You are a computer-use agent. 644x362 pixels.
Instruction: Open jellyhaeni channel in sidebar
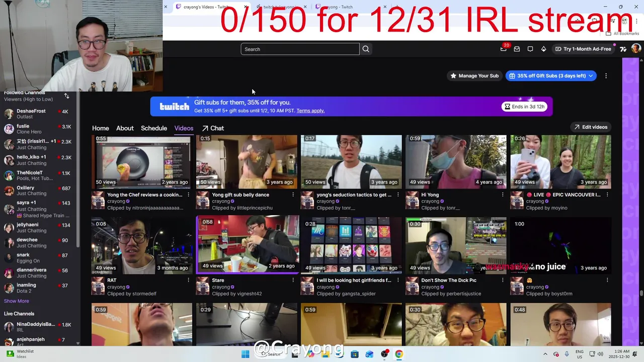[x=39, y=227]
